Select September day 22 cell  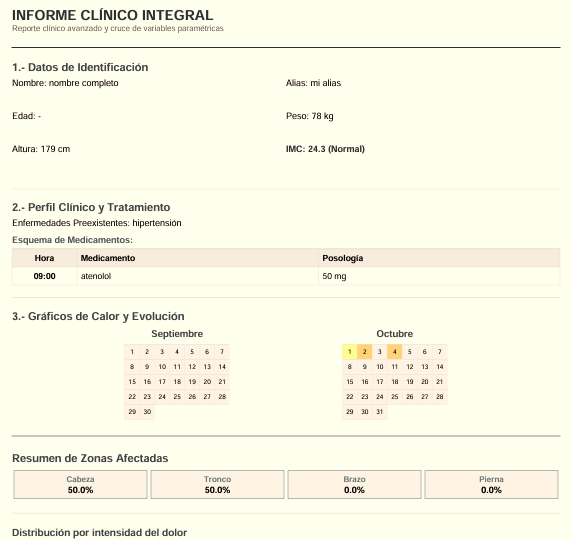click(132, 397)
